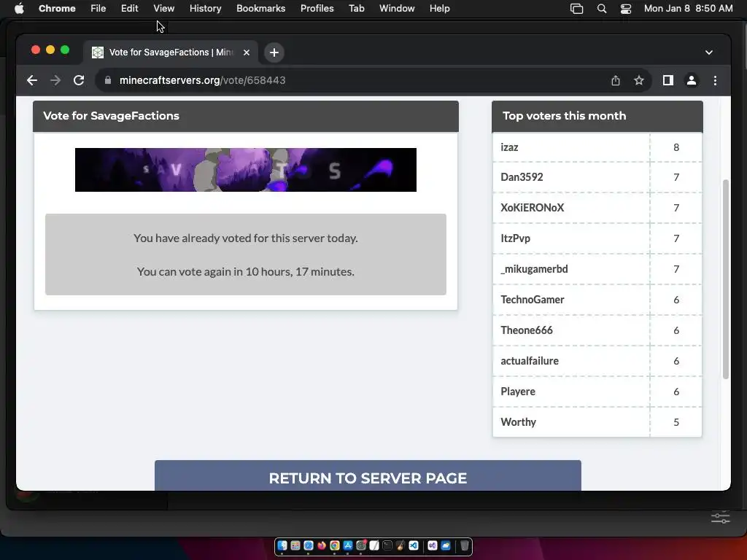Open App Store from the dock

tap(348, 545)
